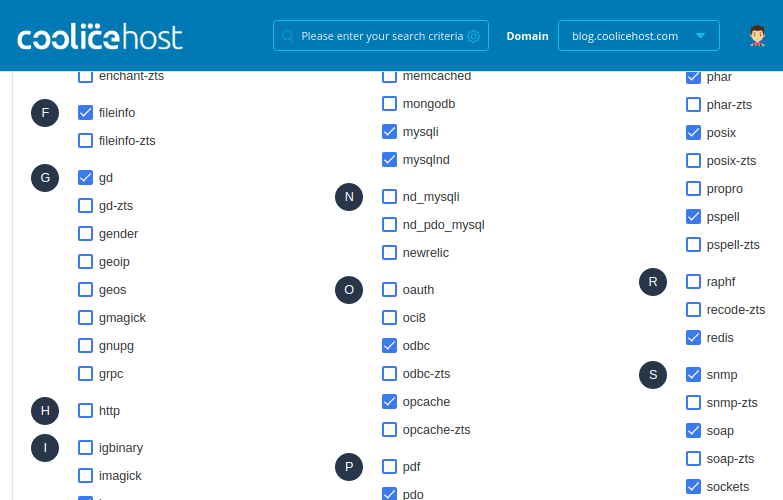
Task: Click the search magnifier icon
Action: point(288,36)
